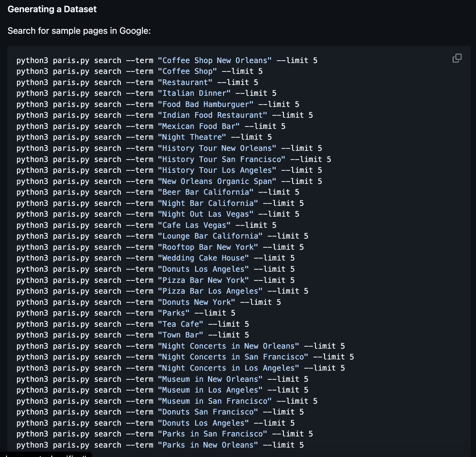Image resolution: width=476 pixels, height=457 pixels.
Task: Click the "Pizza Bar Los Angeles" line
Action: pyautogui.click(x=162, y=291)
